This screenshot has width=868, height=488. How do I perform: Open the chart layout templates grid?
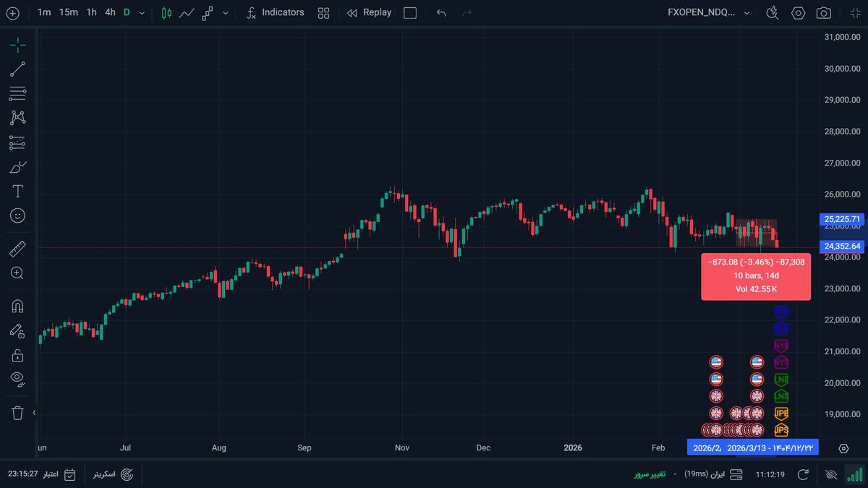323,13
